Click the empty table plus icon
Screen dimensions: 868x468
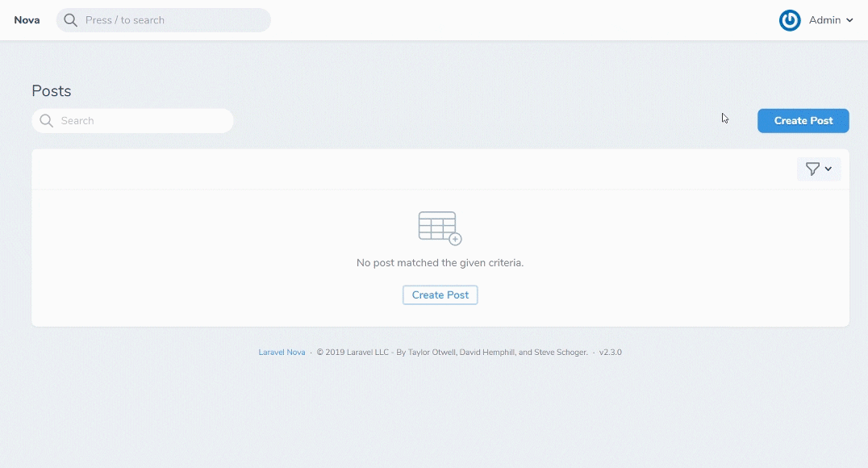pyautogui.click(x=440, y=228)
